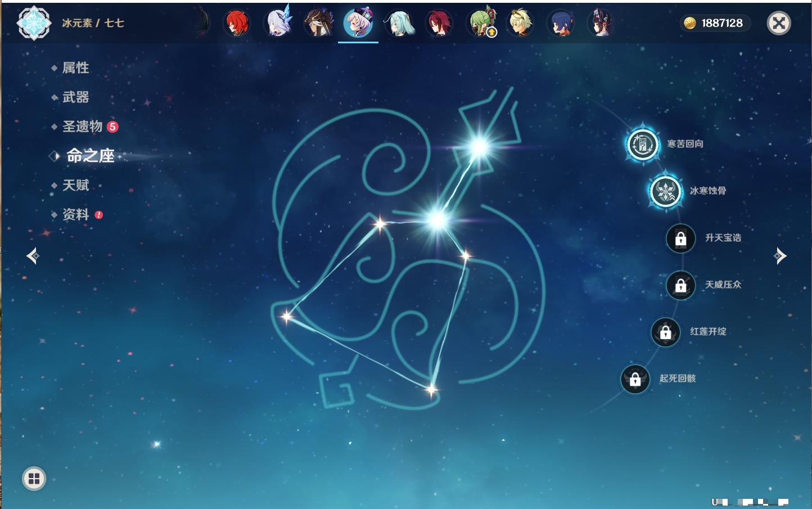Click the red 5 badge beside 圣遗物
The width and height of the screenshot is (812, 509).
click(x=112, y=127)
